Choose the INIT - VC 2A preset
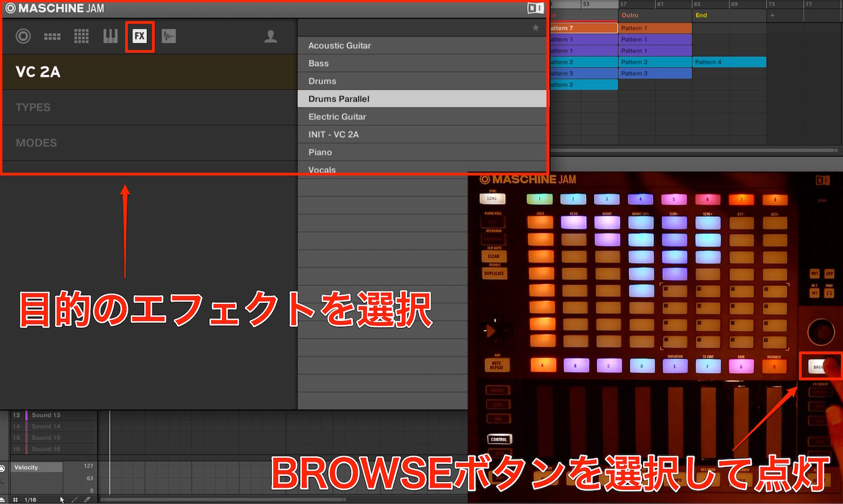 coord(422,134)
